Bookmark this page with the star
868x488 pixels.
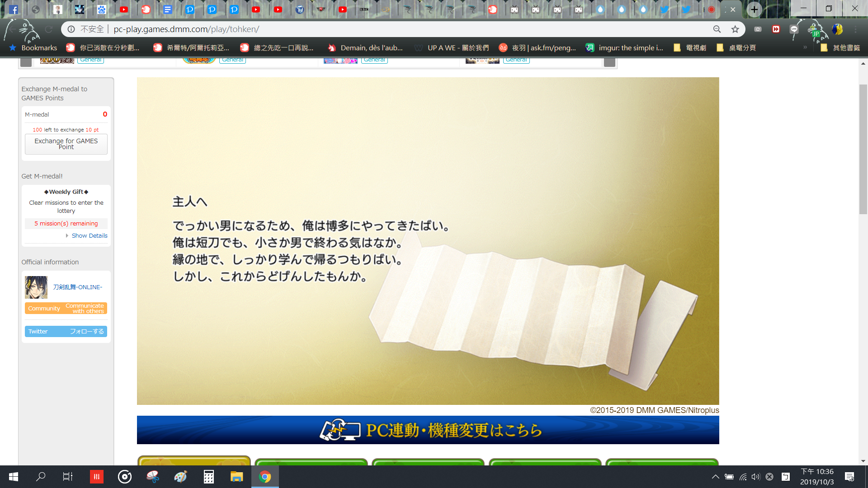click(x=735, y=29)
